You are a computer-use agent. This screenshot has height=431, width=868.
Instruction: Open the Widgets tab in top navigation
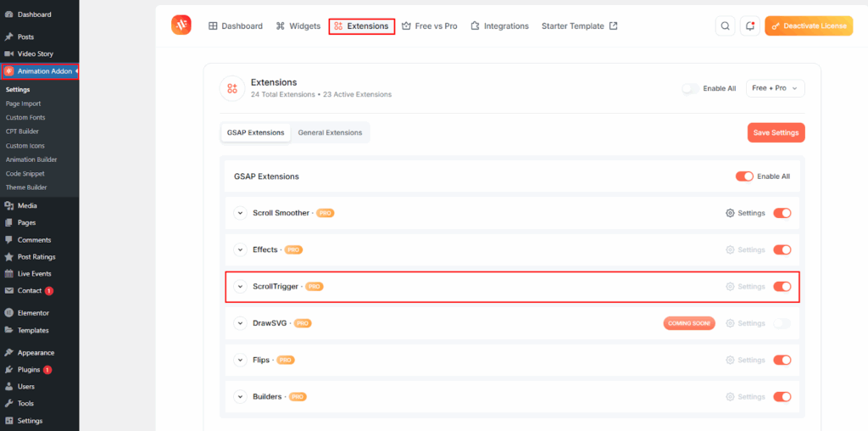(298, 26)
